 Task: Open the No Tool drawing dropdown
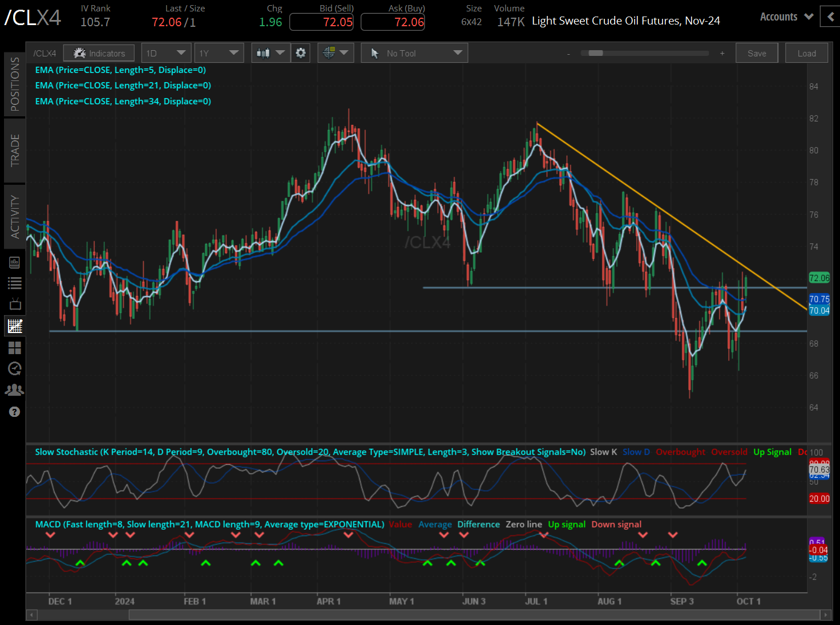click(x=414, y=53)
